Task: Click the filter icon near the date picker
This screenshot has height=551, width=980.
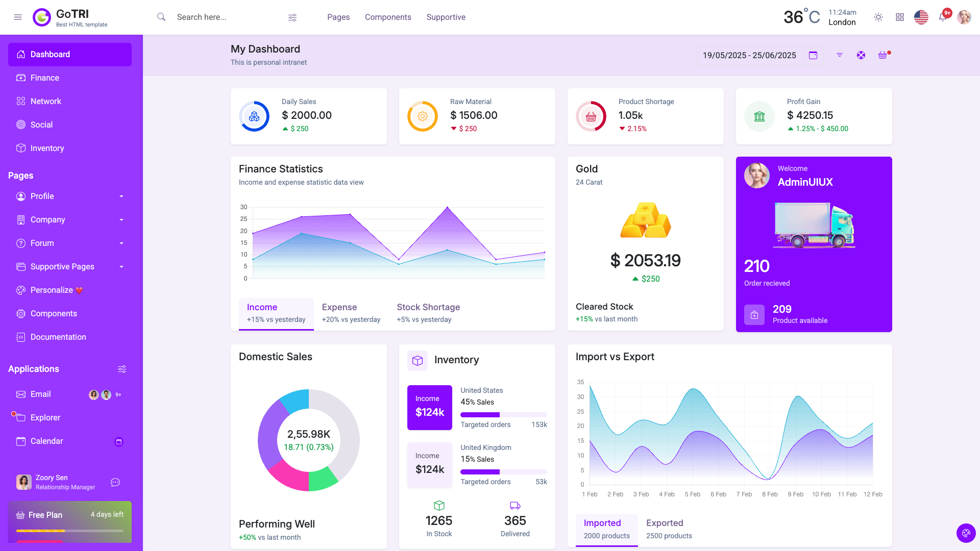Action: (840, 55)
